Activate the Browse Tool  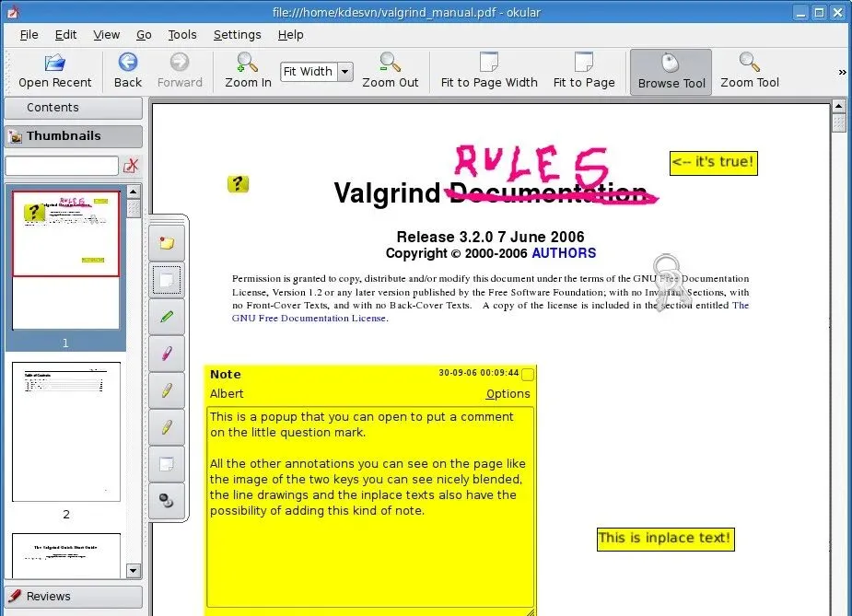pyautogui.click(x=671, y=72)
